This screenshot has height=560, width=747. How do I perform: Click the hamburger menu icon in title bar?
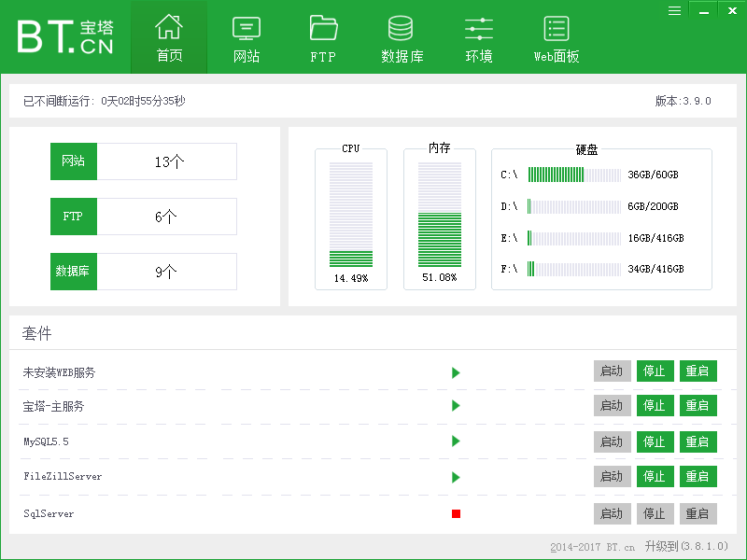point(674,10)
